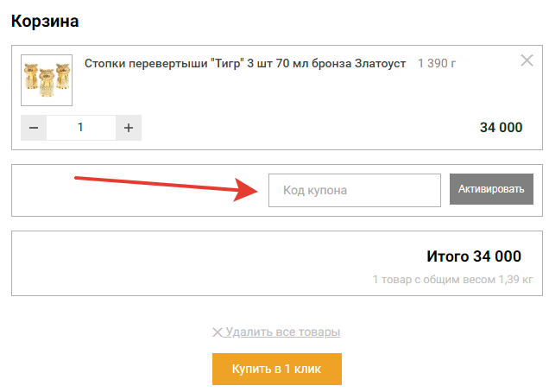Click the X icon beside Удалить все товары
This screenshot has height=392, width=549.
pyautogui.click(x=218, y=332)
